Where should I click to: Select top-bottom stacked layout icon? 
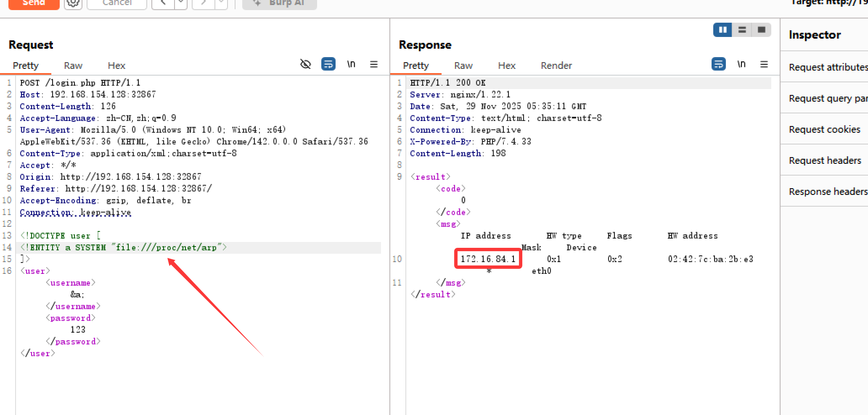point(742,30)
